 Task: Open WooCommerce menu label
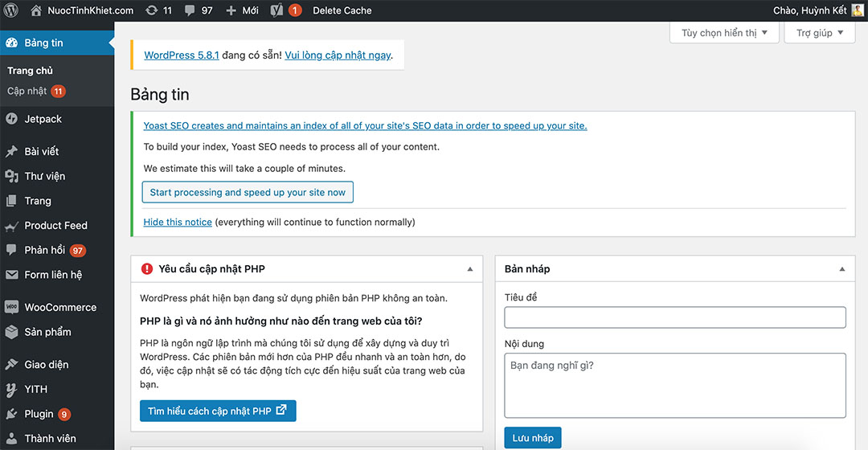click(60, 307)
